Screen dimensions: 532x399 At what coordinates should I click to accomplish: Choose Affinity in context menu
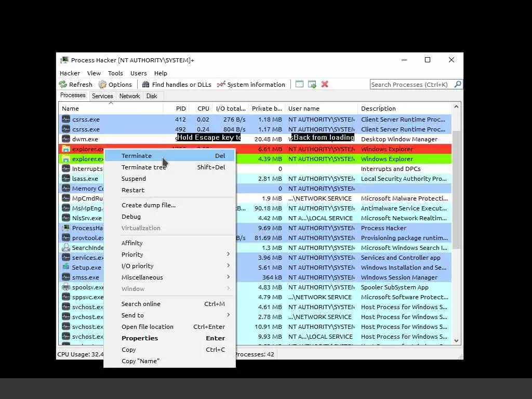click(x=170, y=243)
